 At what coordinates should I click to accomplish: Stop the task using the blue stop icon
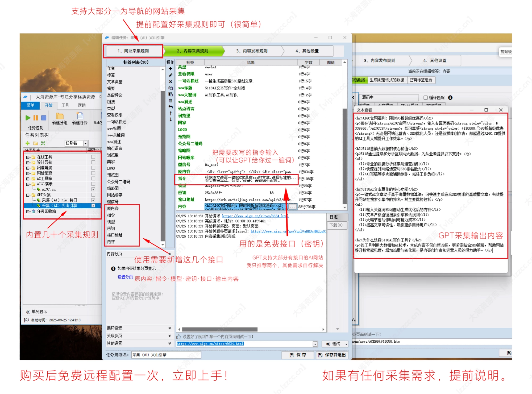(44, 118)
